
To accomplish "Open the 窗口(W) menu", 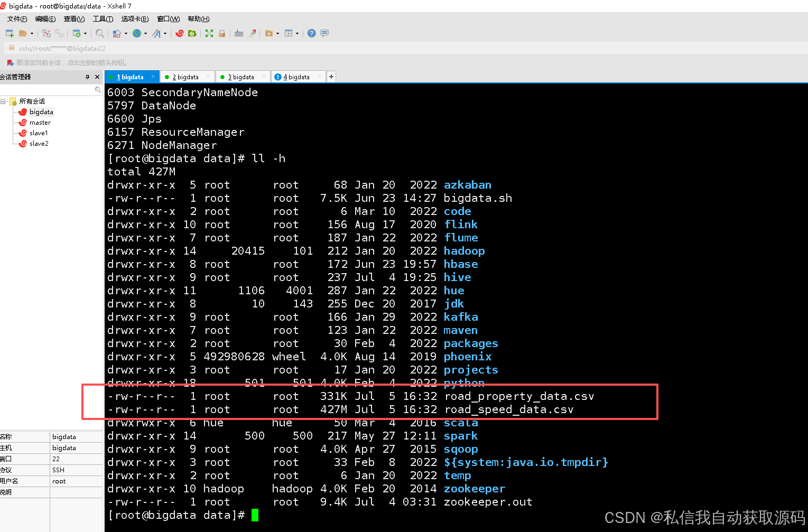I will pyautogui.click(x=169, y=19).
